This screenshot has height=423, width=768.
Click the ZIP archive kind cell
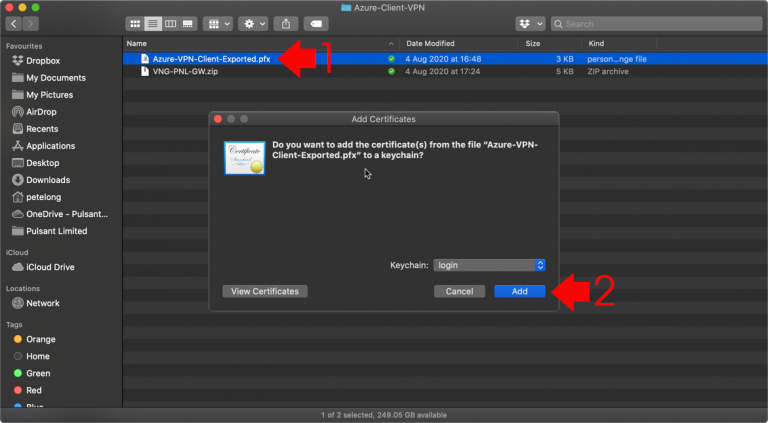pos(608,71)
